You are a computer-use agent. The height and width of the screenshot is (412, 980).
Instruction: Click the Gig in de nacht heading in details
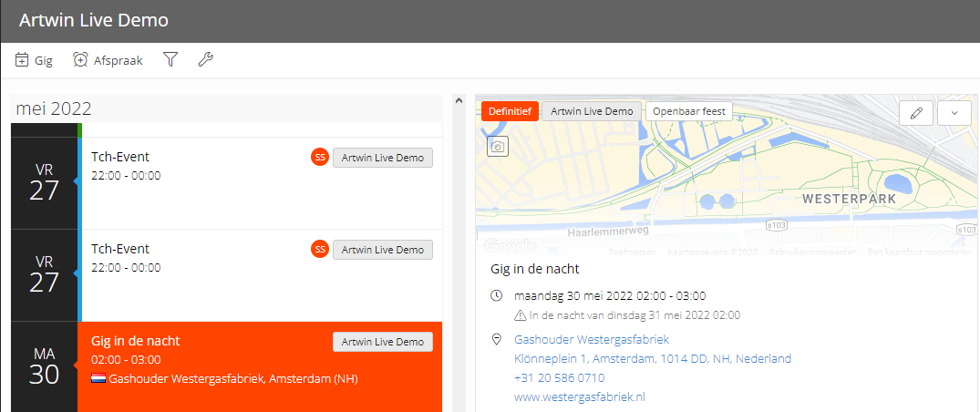coord(535,270)
